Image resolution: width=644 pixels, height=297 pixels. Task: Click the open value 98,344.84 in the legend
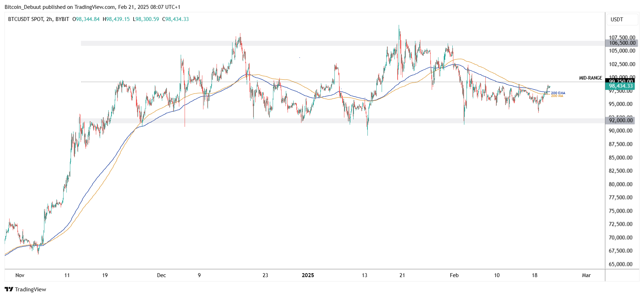87,19
